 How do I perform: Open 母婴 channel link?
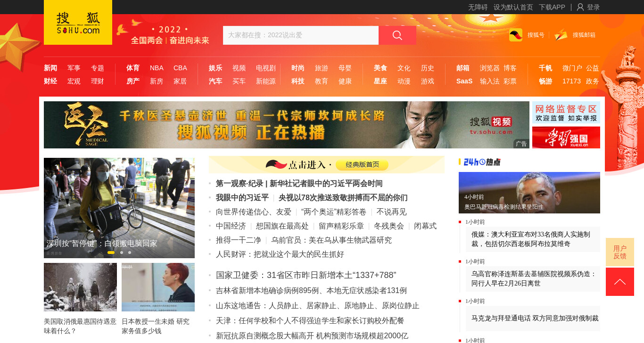coord(345,68)
